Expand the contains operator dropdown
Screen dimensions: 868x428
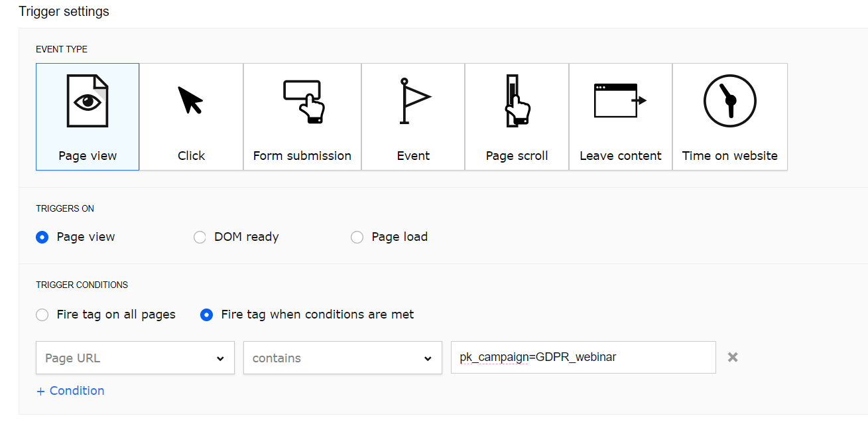pos(342,358)
